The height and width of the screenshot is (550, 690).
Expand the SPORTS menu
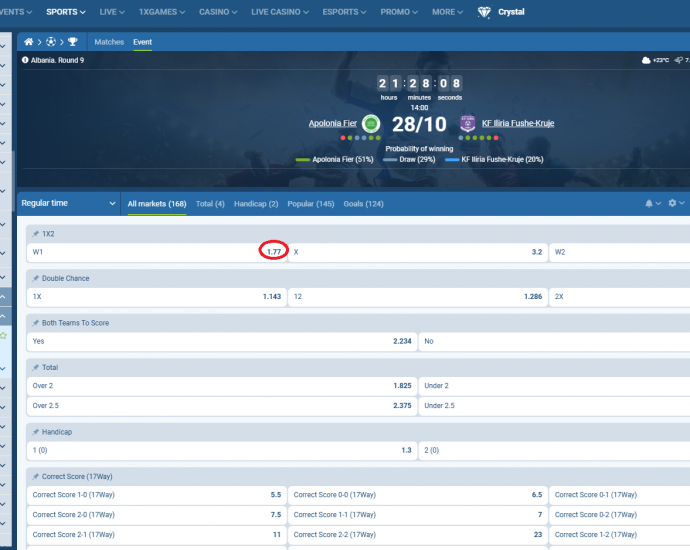[x=66, y=12]
